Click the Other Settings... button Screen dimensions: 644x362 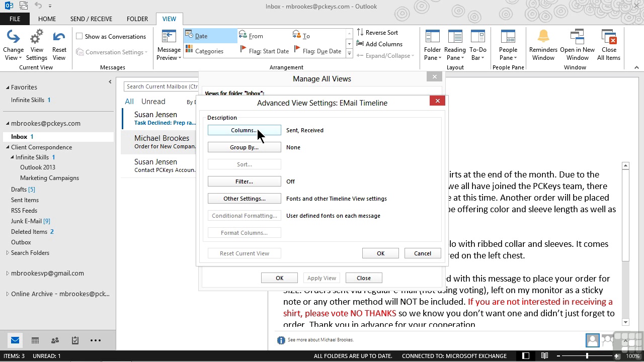click(244, 199)
